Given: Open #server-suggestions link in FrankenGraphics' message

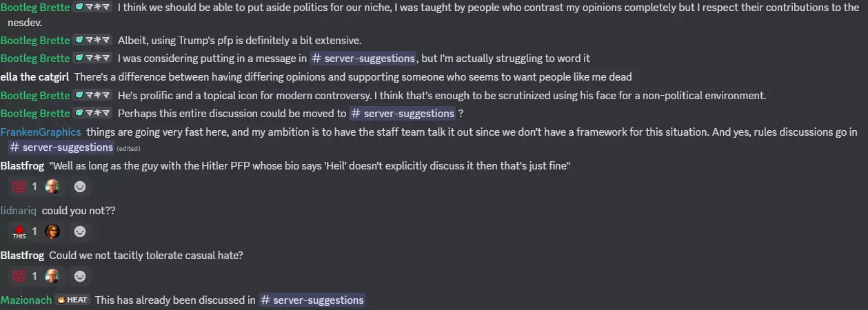Looking at the screenshot, I should (61, 147).
